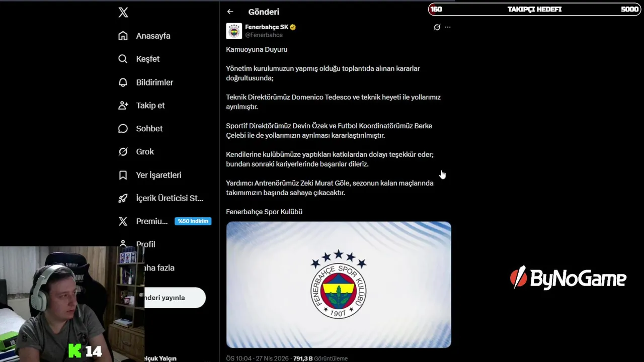Open the Premium menu item

pos(151,221)
